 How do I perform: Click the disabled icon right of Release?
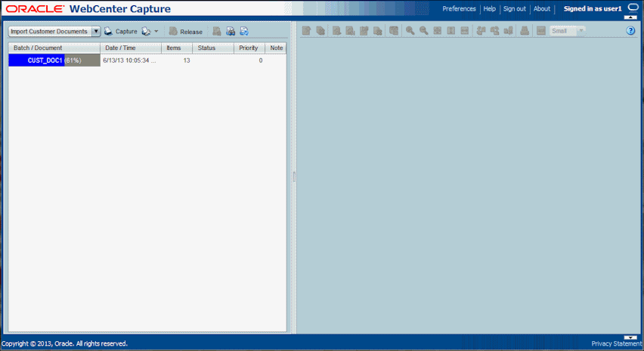217,31
